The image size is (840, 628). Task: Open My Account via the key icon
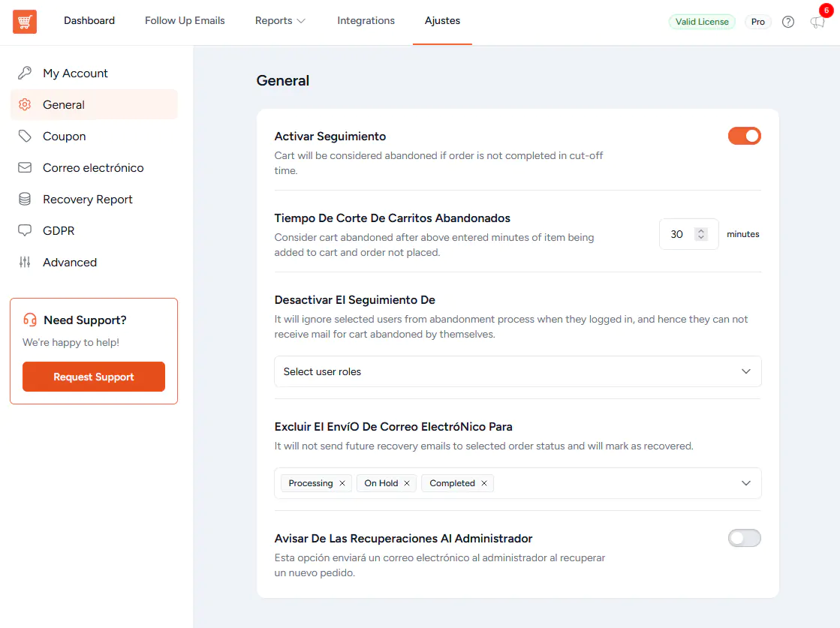(x=26, y=73)
